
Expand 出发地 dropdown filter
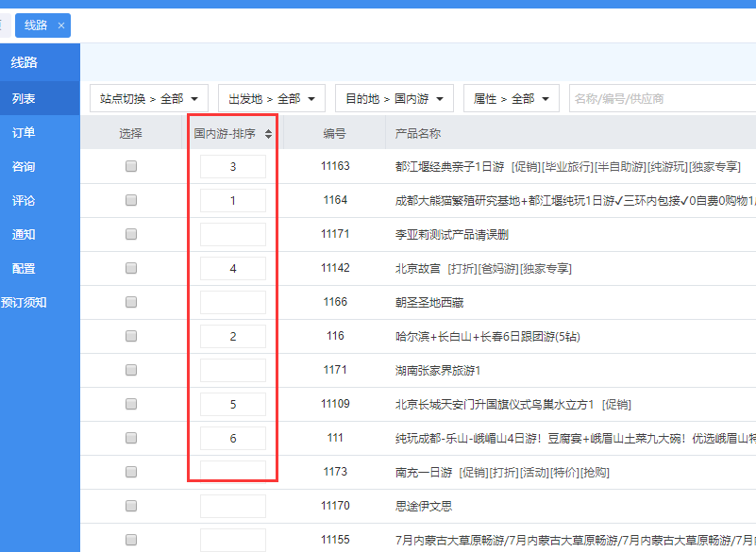pyautogui.click(x=271, y=98)
